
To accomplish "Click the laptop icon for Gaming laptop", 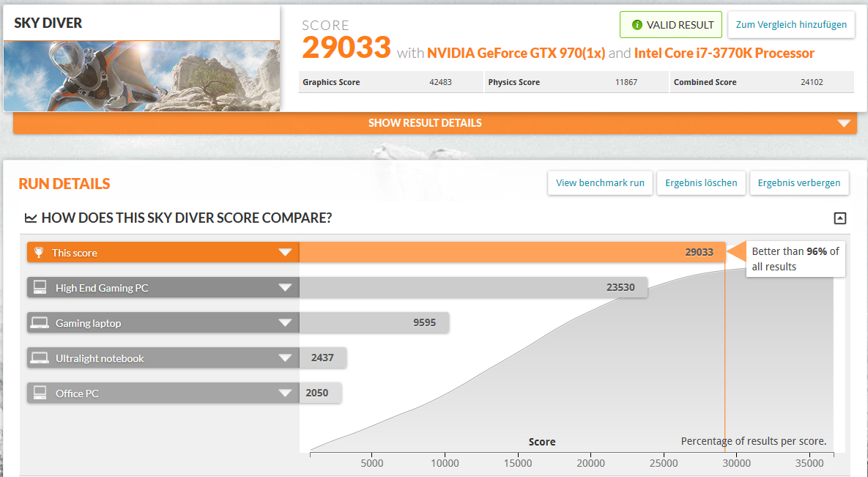I will (x=40, y=322).
